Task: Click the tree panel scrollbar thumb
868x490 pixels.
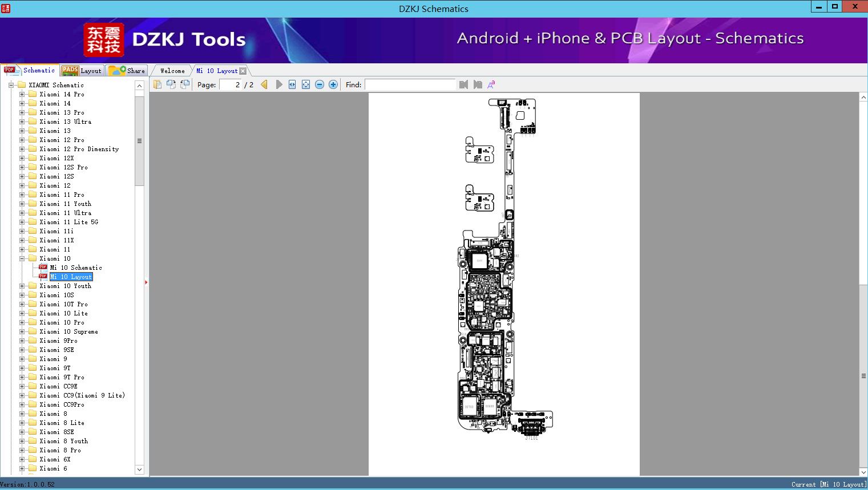Action: 139,141
